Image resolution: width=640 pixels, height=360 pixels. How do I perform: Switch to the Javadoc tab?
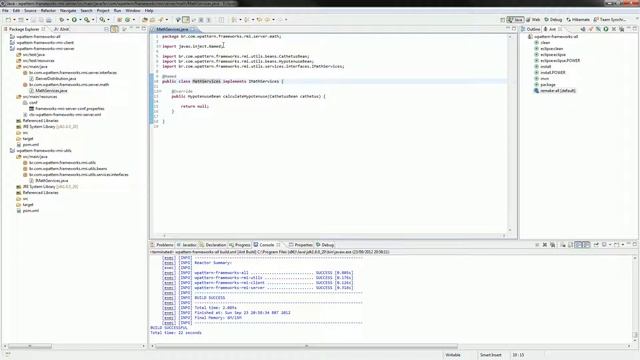click(x=187, y=245)
